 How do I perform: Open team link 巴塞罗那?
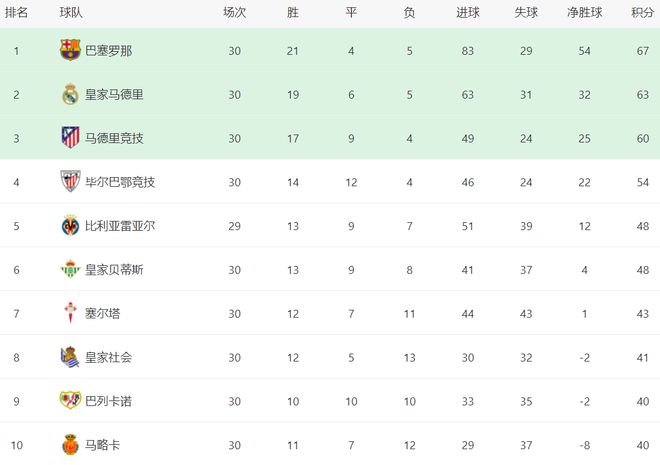coord(109,51)
